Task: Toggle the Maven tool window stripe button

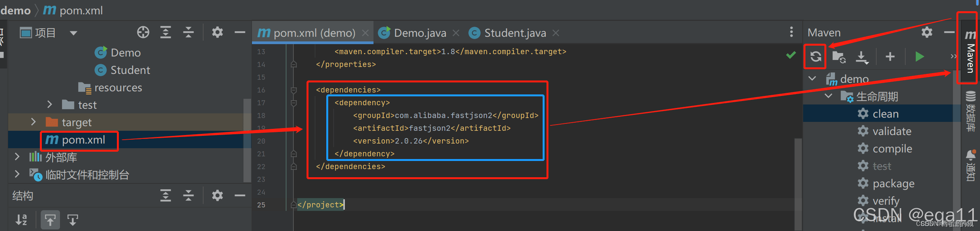Action: tap(970, 52)
